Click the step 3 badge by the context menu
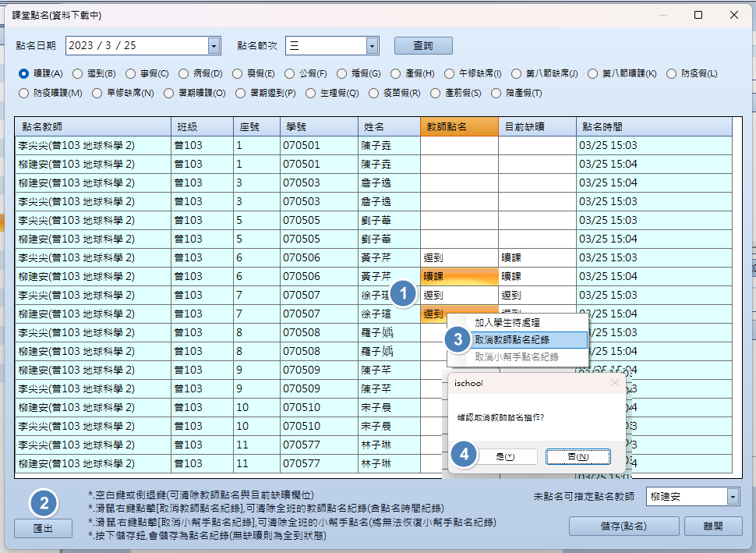Image resolution: width=756 pixels, height=553 pixels. pos(458,339)
